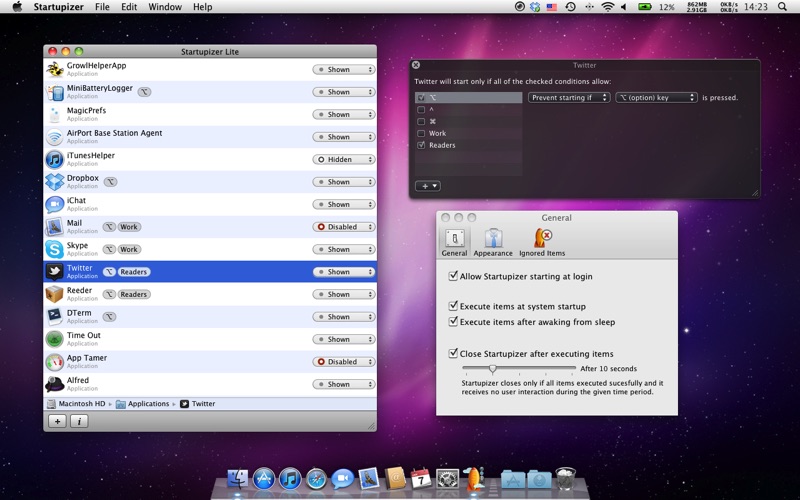
Task: Click the Time Out app icon
Action: tap(55, 339)
